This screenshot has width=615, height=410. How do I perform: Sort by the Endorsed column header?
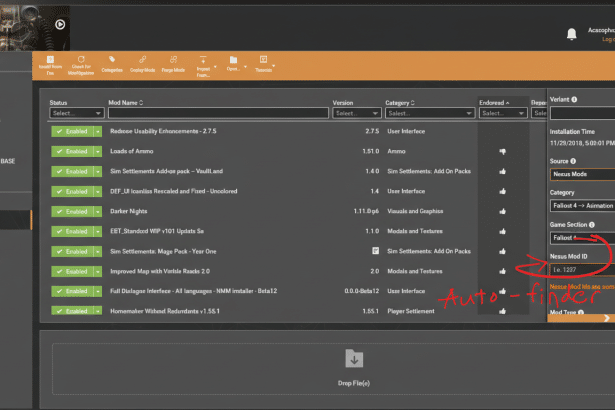(494, 103)
